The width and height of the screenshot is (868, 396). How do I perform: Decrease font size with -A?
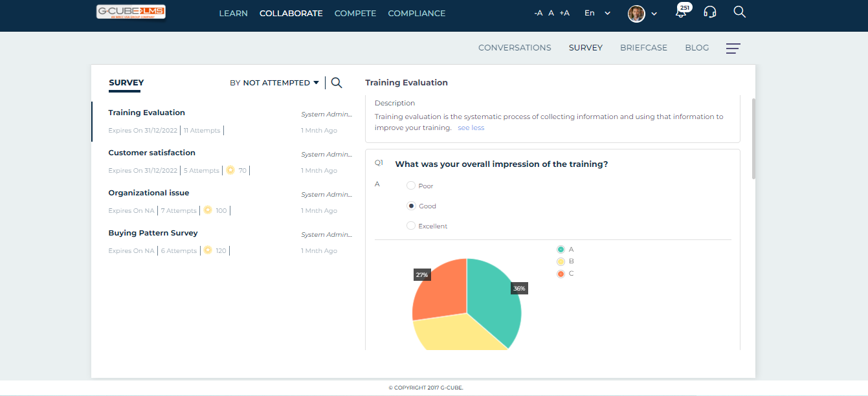tap(539, 13)
